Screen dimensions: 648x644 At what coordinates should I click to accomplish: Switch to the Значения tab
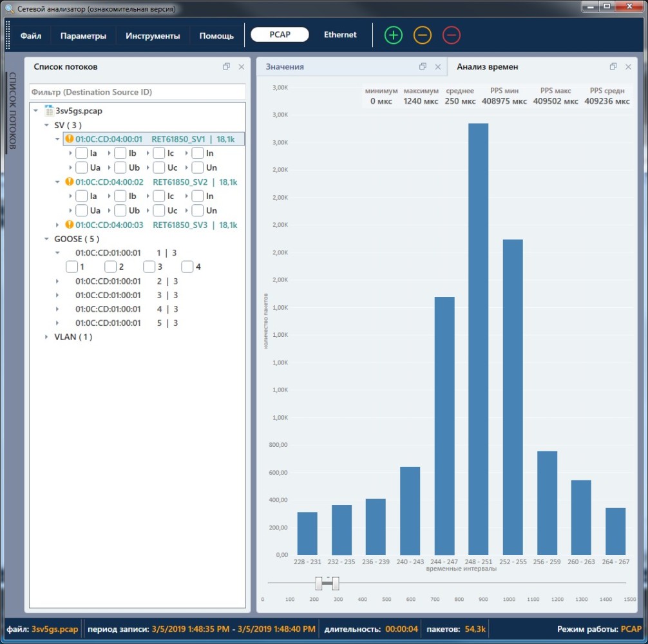tap(285, 66)
